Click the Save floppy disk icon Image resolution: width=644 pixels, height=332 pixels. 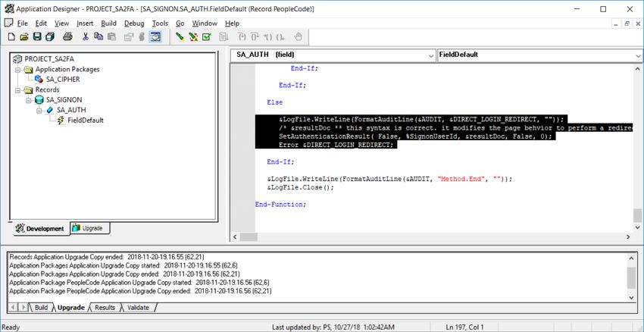click(37, 37)
